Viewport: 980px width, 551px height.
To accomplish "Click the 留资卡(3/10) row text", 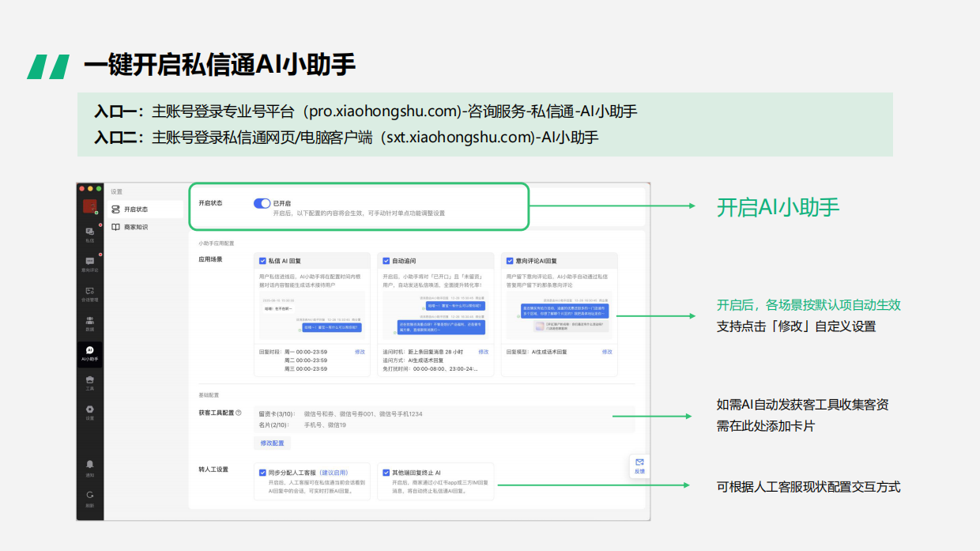I will (341, 413).
